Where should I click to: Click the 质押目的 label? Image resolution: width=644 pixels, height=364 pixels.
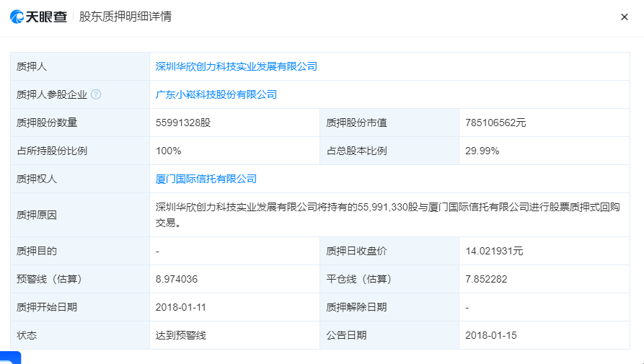[x=37, y=251]
